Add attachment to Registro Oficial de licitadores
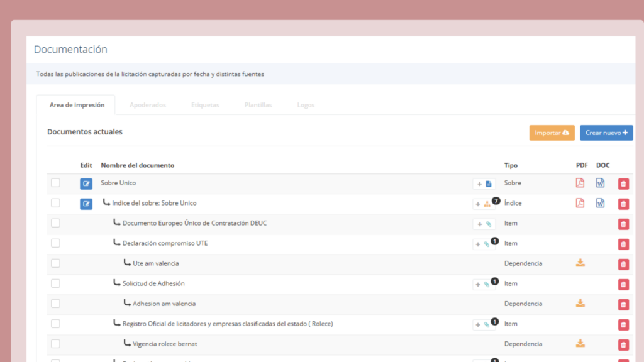The image size is (644, 362). click(484, 325)
